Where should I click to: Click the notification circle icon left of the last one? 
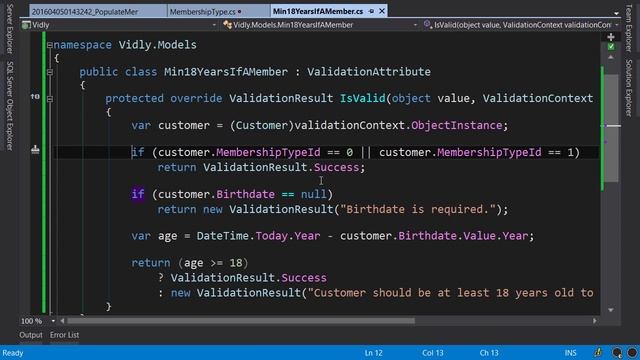617,352
